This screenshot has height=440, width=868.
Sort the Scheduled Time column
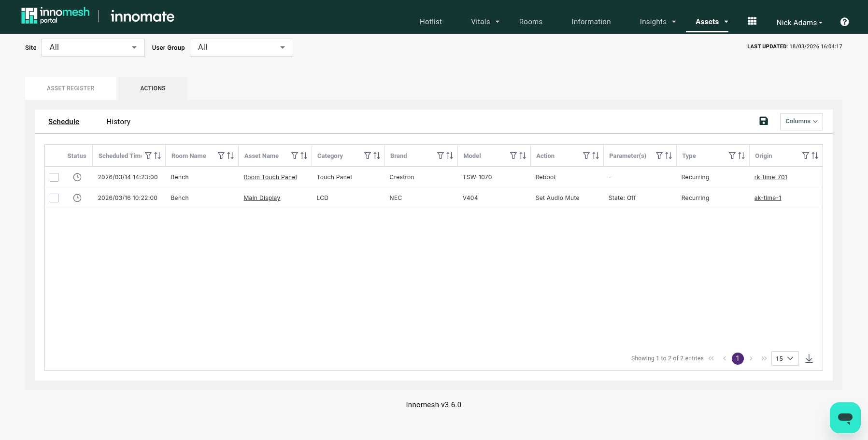(x=157, y=156)
